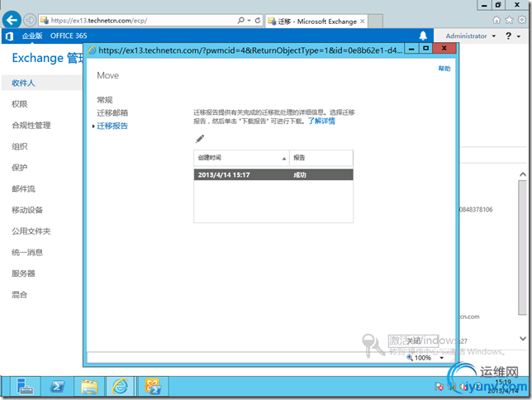Screen dimensions: 532x400
Task: Open the notifications bell icon
Action: coord(423,36)
